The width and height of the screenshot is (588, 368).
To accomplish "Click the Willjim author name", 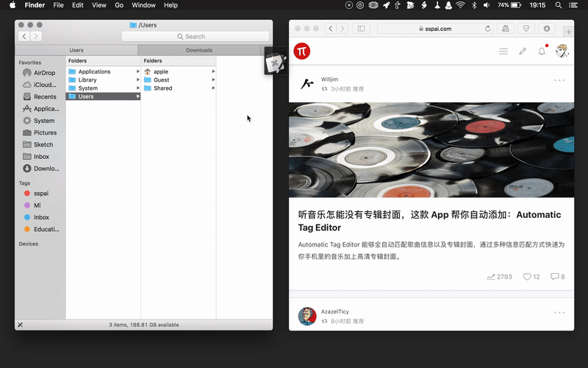I will coord(330,79).
